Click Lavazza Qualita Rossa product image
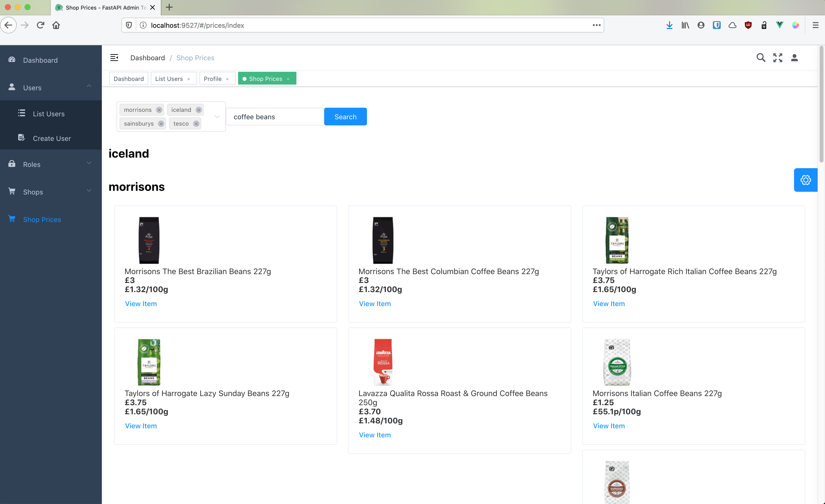The image size is (825, 504). coord(383,362)
